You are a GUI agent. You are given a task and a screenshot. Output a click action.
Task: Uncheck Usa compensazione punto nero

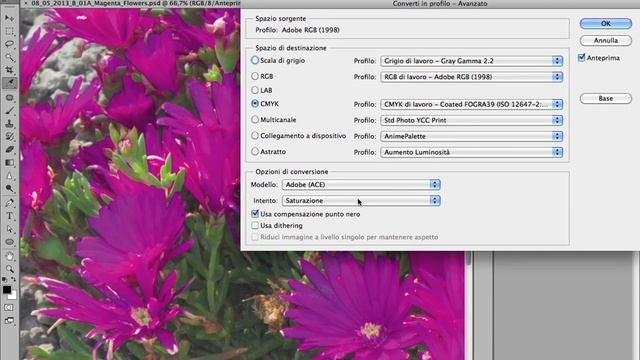(255, 213)
